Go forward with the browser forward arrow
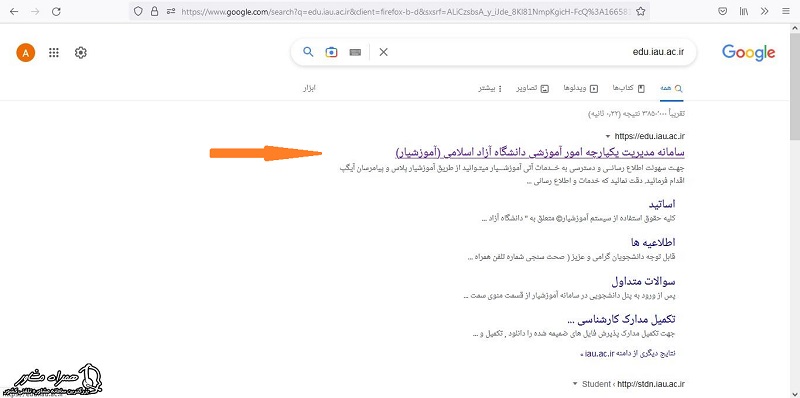Screen dimensions: 800x398 [35, 11]
